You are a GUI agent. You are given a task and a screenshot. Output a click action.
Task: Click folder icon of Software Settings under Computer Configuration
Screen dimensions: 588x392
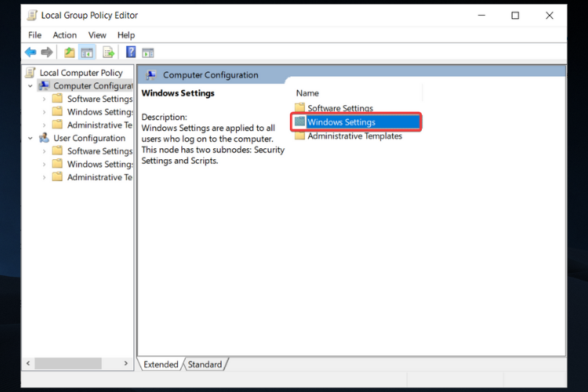tap(57, 98)
